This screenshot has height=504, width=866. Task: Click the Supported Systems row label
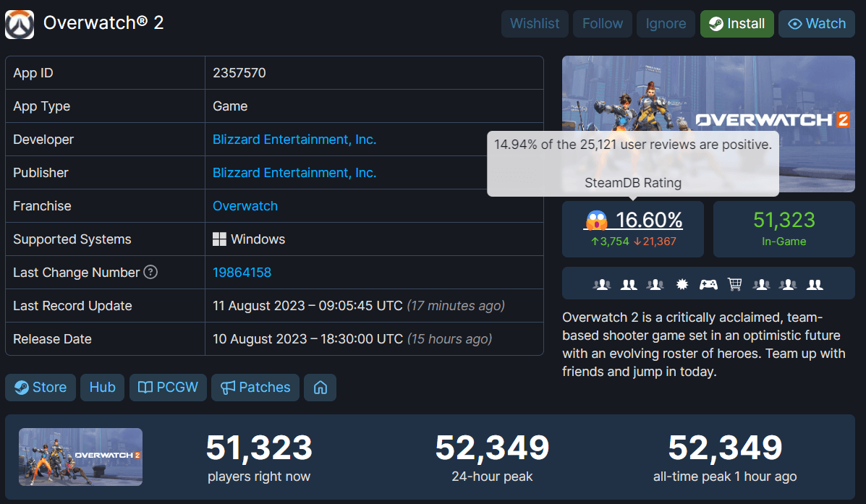[x=72, y=239]
